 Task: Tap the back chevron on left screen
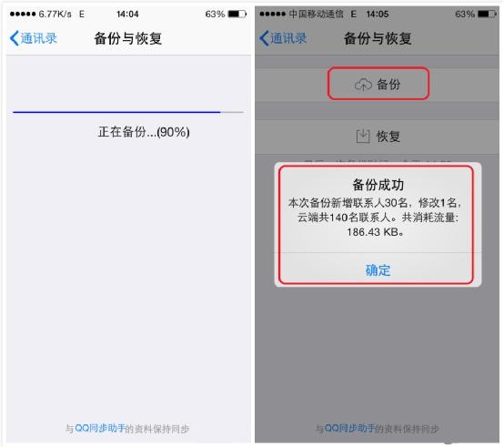click(15, 38)
